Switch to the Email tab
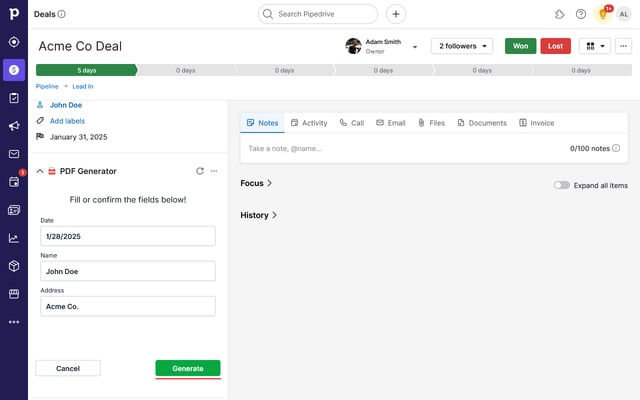The image size is (640, 400). (x=391, y=123)
